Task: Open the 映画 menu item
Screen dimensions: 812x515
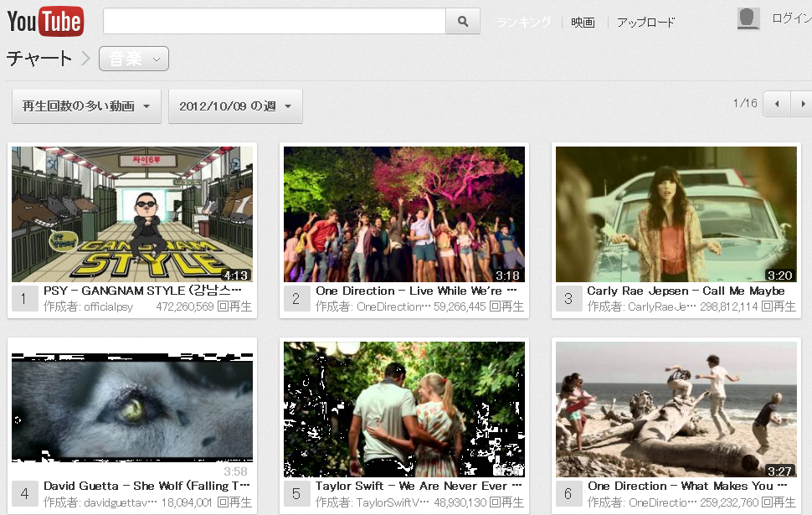Action: coord(583,23)
